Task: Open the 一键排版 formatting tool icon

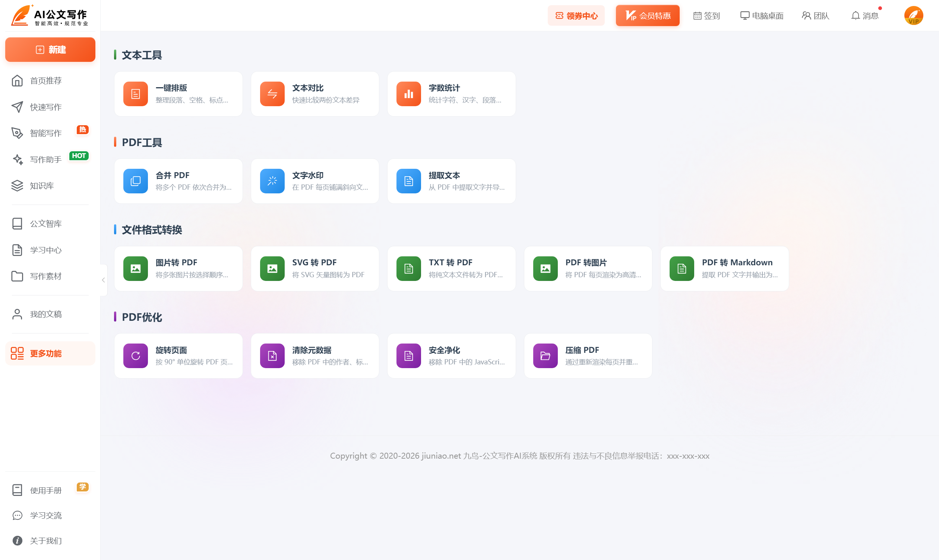Action: click(136, 94)
